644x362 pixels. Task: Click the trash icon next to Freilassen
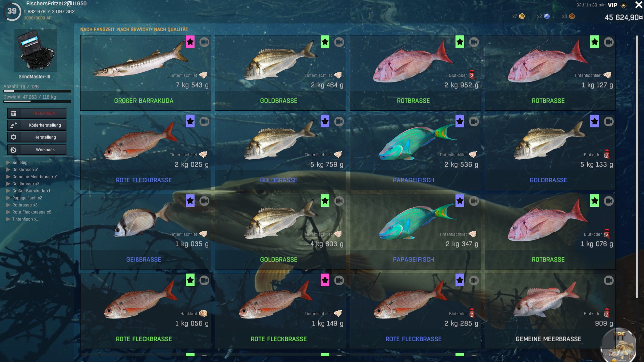tap(14, 113)
